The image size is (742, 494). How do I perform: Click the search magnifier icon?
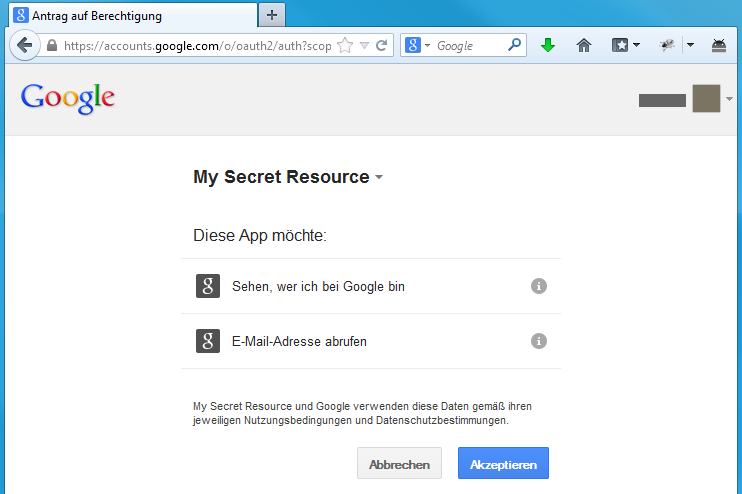coord(514,45)
